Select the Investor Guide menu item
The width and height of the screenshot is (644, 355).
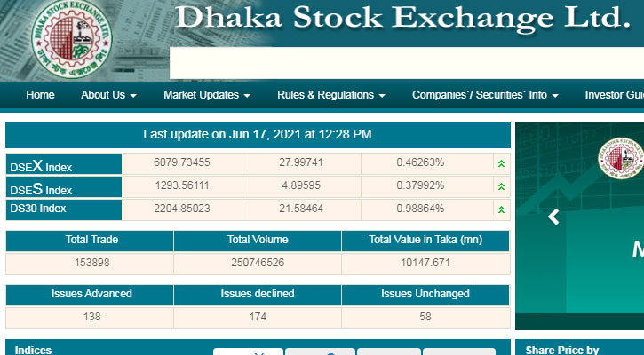(x=614, y=95)
